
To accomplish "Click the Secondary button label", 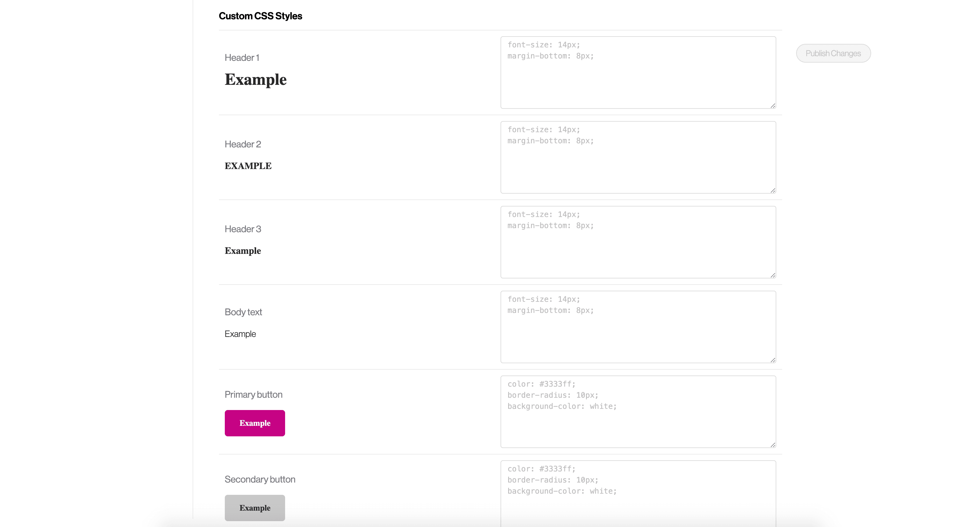I will click(x=259, y=479).
